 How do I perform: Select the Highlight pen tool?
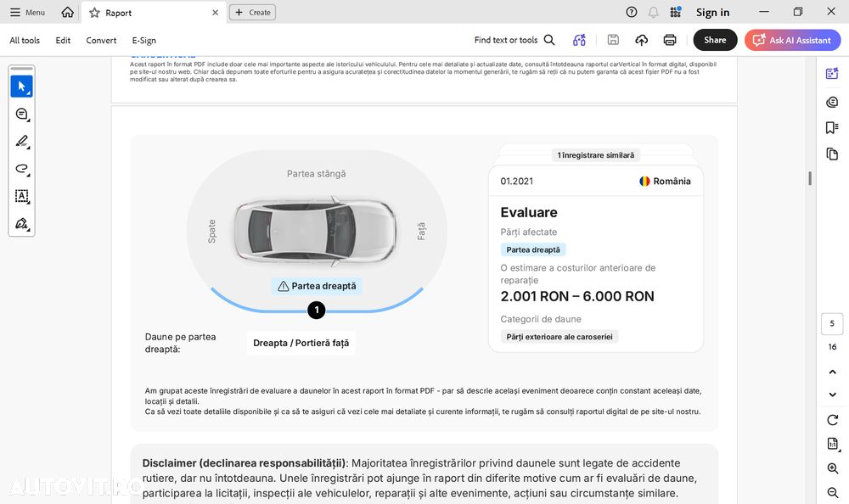click(22, 142)
